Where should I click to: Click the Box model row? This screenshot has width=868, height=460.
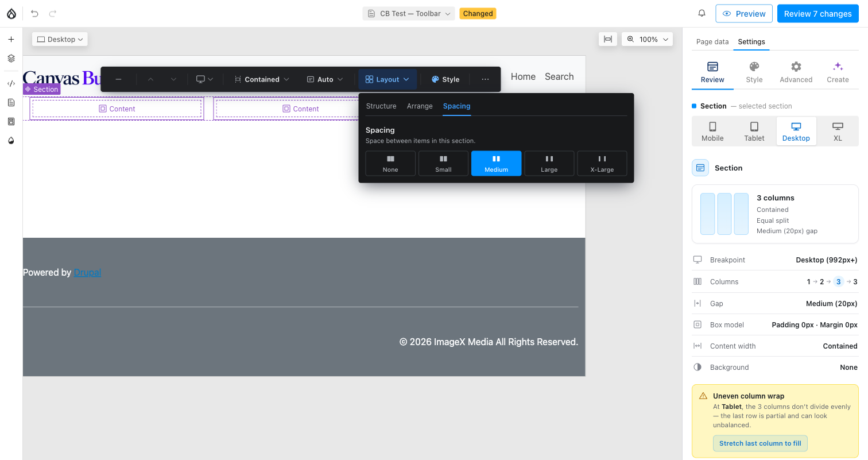tap(775, 324)
